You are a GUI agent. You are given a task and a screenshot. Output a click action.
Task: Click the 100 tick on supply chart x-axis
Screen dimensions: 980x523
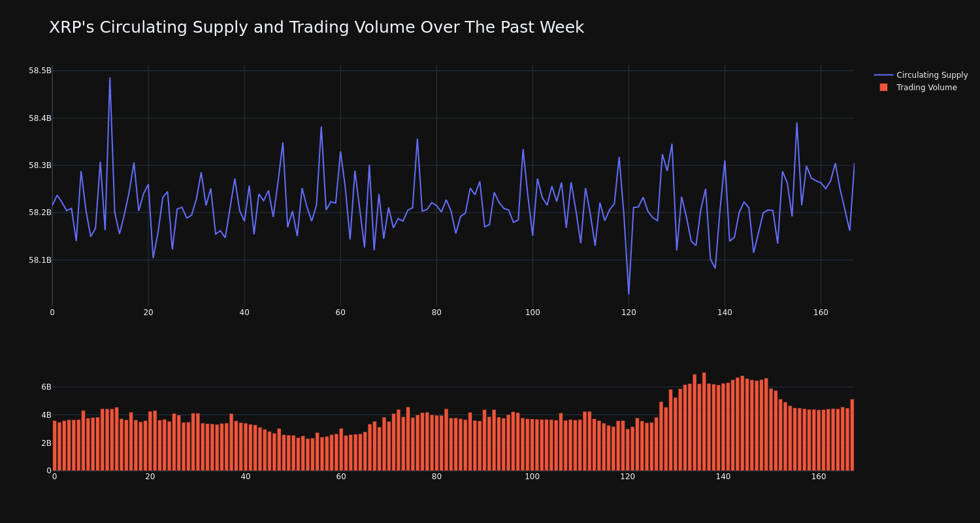pyautogui.click(x=532, y=312)
